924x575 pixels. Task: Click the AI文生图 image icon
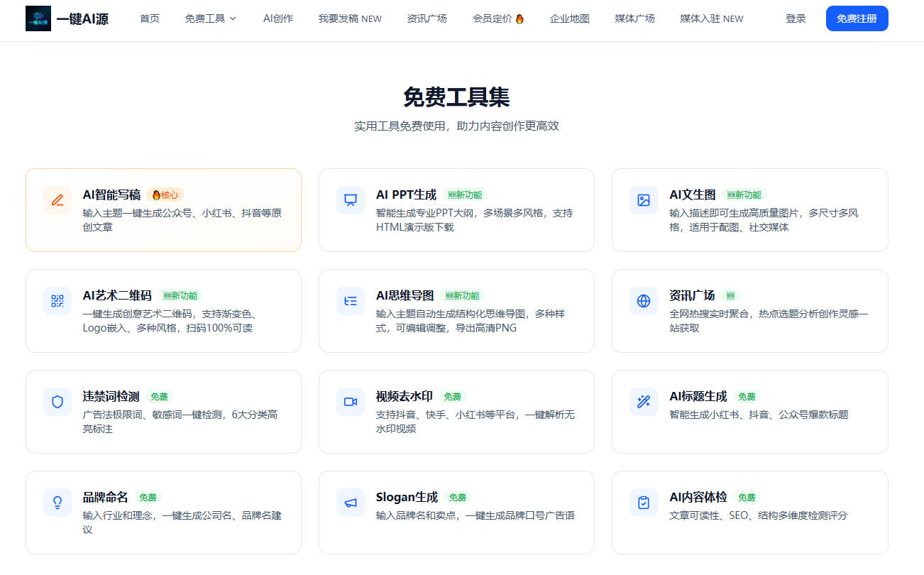644,200
